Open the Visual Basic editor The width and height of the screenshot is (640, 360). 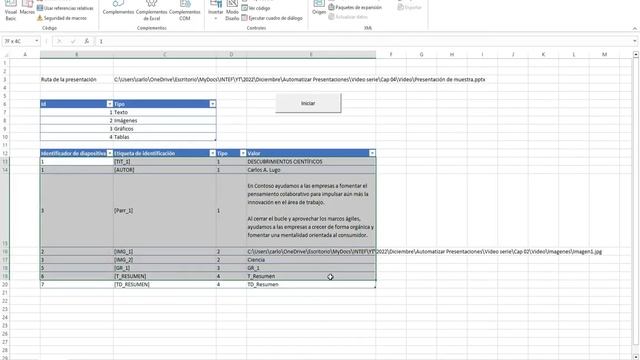tap(11, 11)
